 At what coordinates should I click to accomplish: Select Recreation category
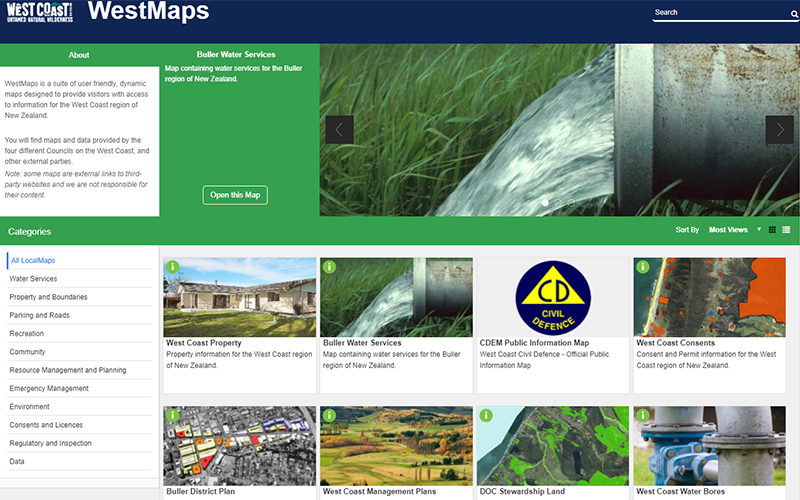79,334
